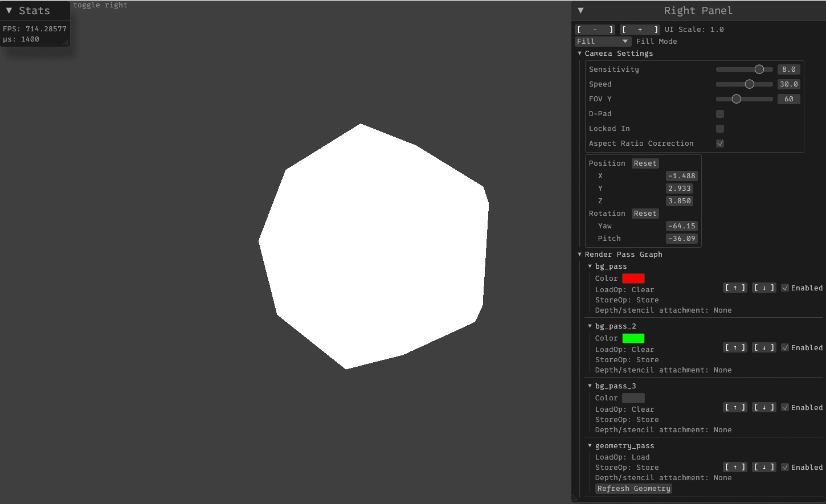Collapse the Render Pass Graph section
The height and width of the screenshot is (504, 826).
tap(580, 255)
